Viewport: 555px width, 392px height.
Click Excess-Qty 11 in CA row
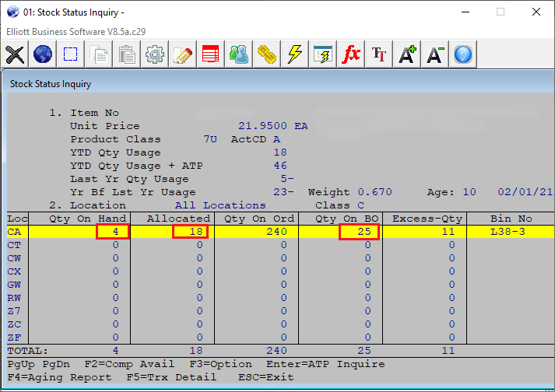click(448, 232)
